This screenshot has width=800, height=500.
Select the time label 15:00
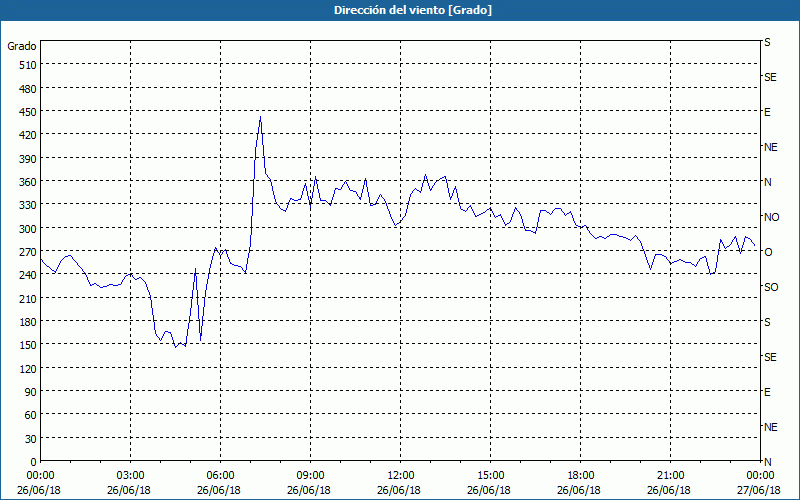pos(490,476)
